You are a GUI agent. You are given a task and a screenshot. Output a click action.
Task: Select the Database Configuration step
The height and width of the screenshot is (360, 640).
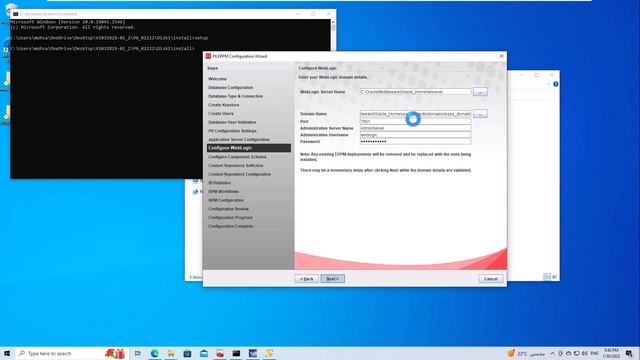(231, 87)
